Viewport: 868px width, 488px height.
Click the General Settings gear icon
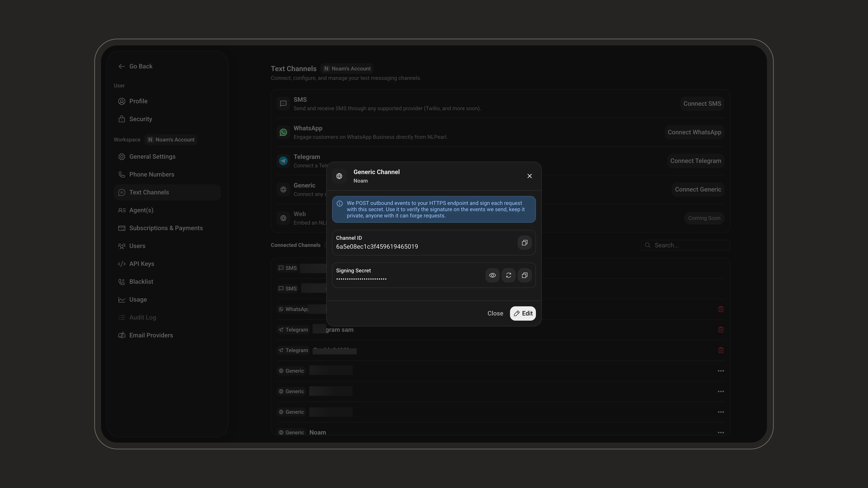pos(122,157)
